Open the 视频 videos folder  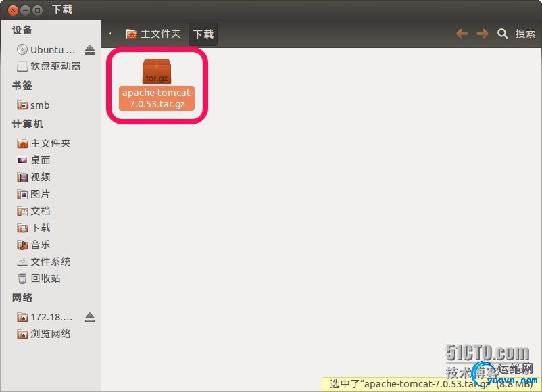point(34,177)
